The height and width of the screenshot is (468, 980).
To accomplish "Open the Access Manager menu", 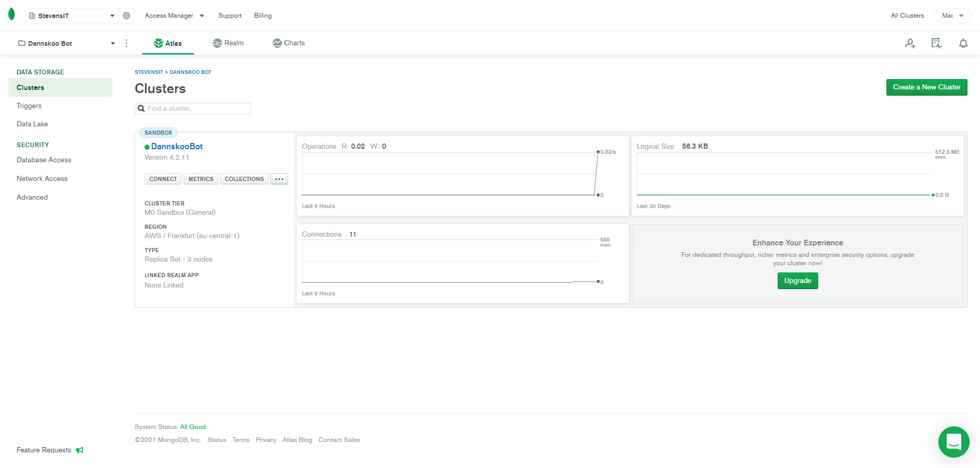I will tap(174, 16).
